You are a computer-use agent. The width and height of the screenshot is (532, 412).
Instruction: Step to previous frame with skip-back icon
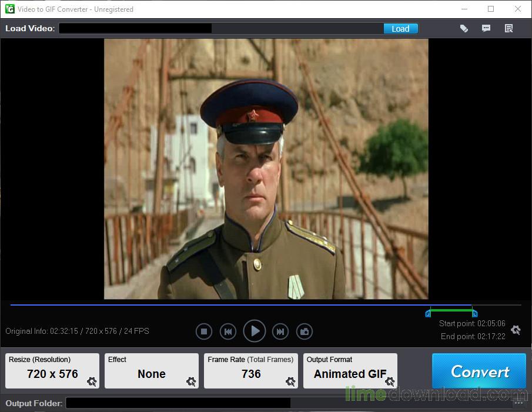click(228, 331)
